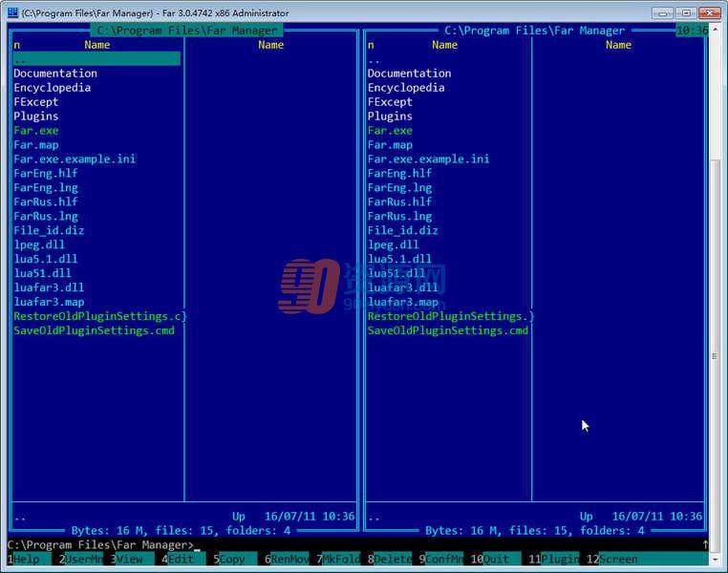Screen dimensions: 728x573
Task: Select Far.exe.example.ini in right panel
Action: click(428, 159)
